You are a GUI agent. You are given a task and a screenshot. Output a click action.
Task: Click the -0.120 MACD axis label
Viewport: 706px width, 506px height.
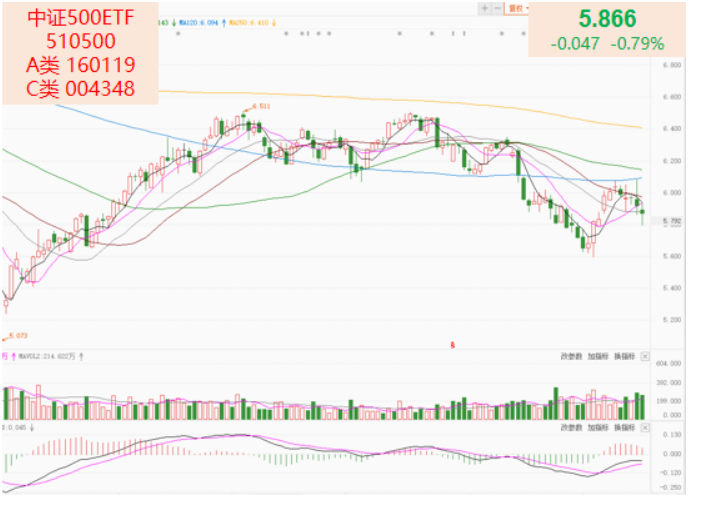point(670,473)
